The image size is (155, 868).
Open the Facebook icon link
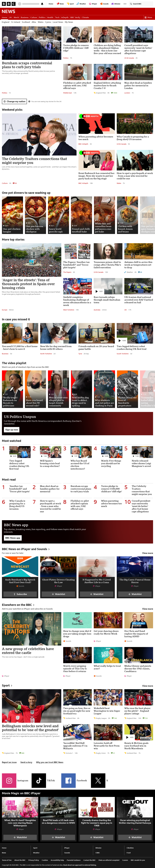coord(68,780)
